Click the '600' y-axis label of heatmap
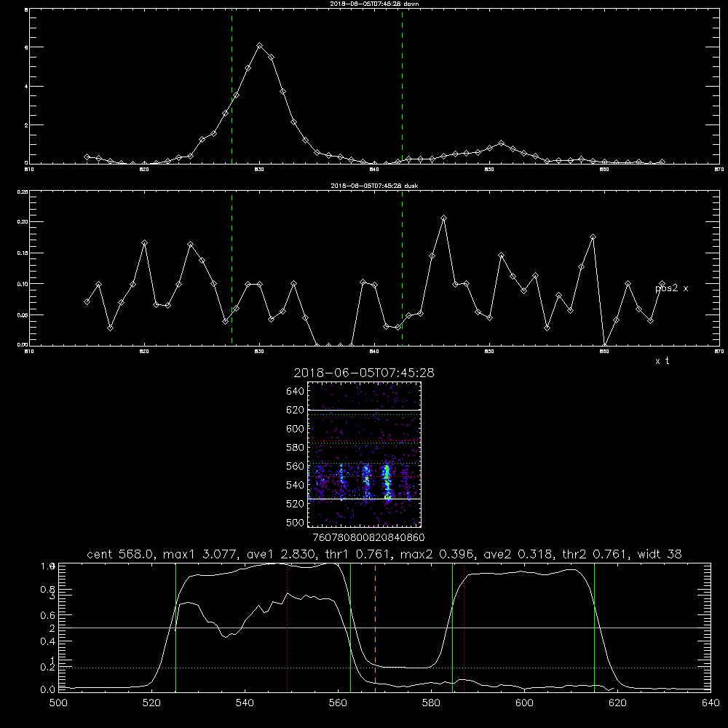 (x=296, y=429)
